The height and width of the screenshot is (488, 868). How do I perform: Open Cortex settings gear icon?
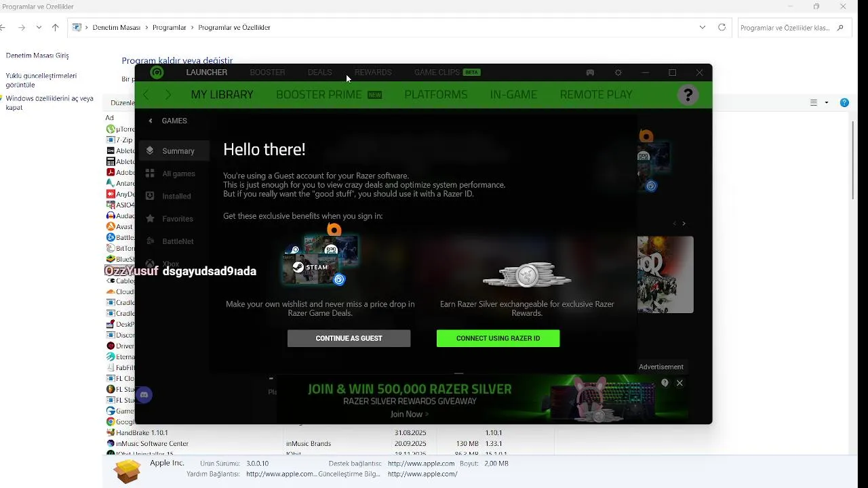click(x=618, y=73)
